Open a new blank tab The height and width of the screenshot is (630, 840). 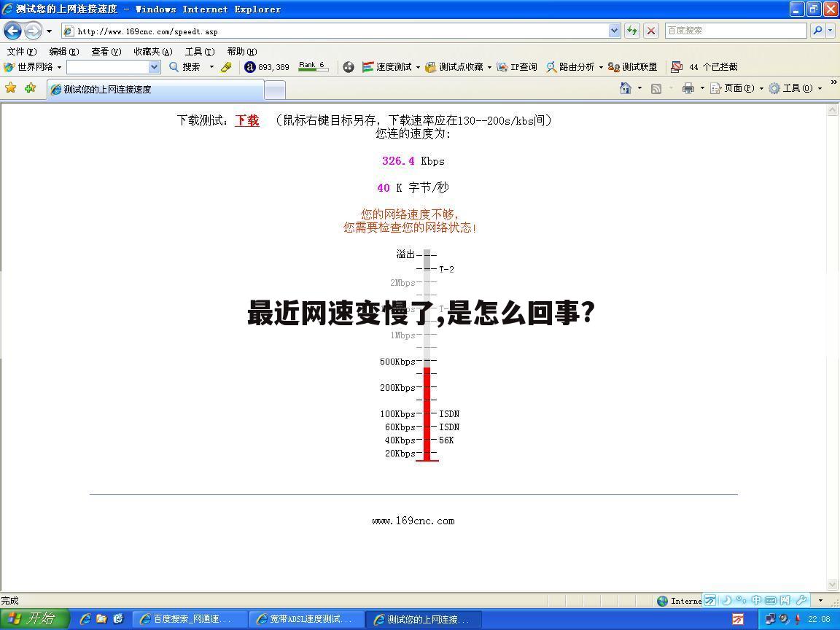[275, 90]
